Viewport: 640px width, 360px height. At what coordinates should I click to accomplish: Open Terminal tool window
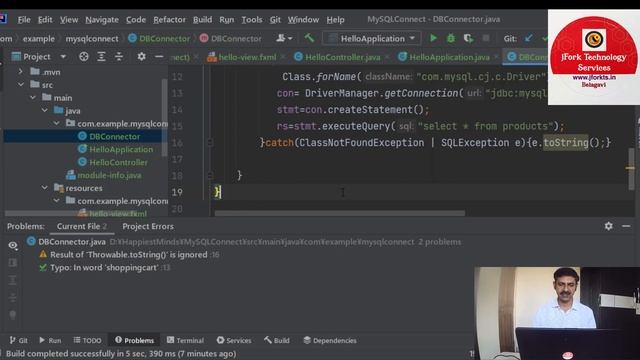pyautogui.click(x=185, y=340)
